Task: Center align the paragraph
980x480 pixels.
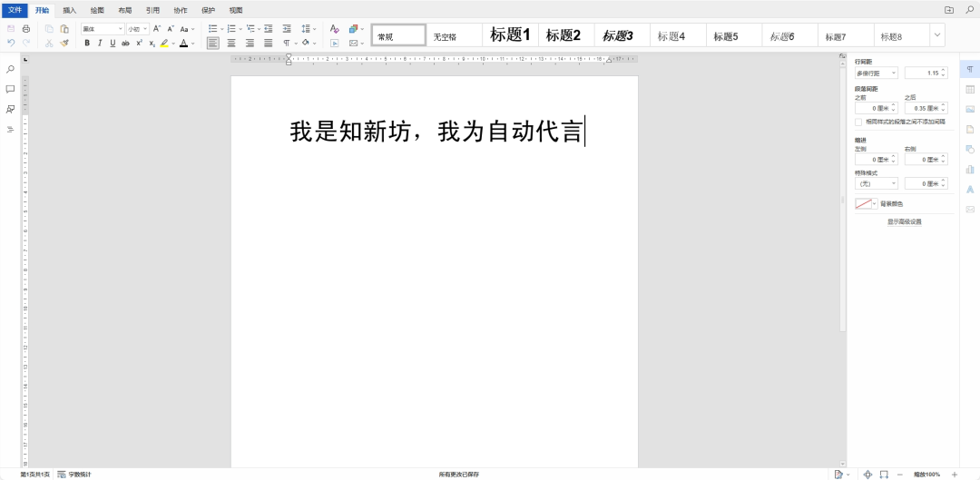Action: coord(231,44)
